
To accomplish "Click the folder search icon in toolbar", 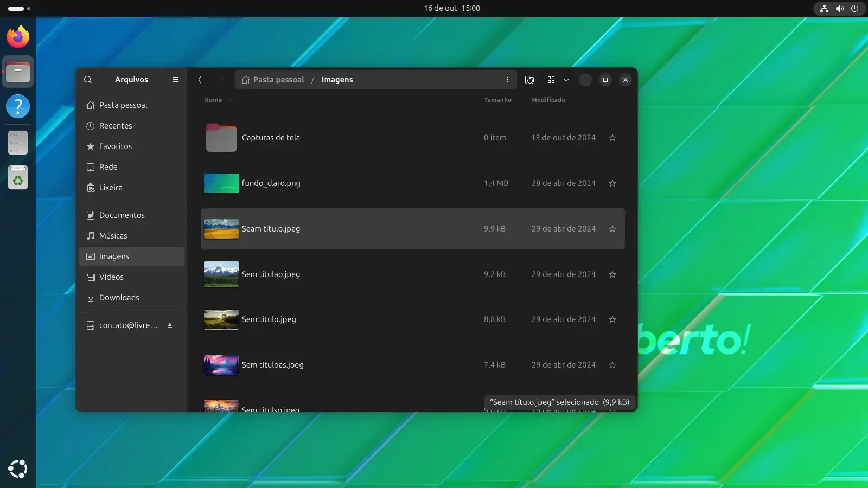I will (529, 80).
